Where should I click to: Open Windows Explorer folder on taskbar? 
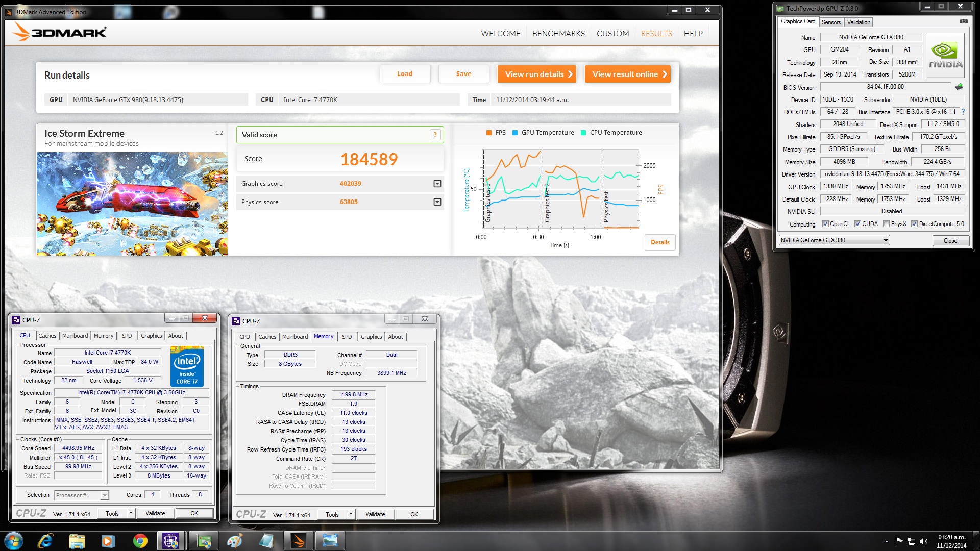point(77,541)
